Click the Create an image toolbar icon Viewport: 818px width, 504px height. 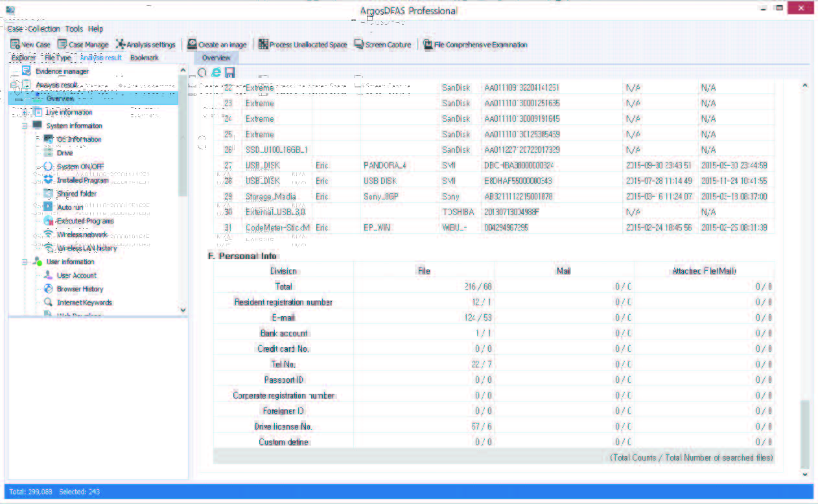[x=192, y=44]
